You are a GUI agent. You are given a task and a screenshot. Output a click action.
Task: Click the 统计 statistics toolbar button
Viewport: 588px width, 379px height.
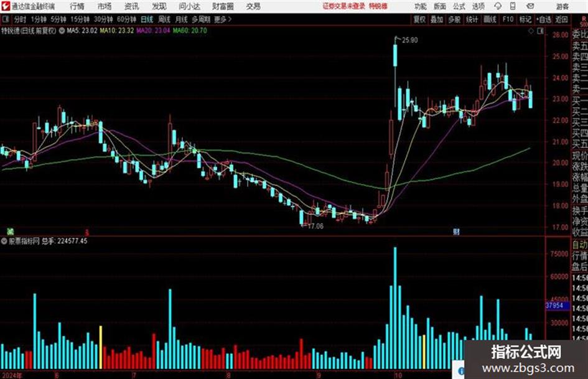[x=472, y=19]
